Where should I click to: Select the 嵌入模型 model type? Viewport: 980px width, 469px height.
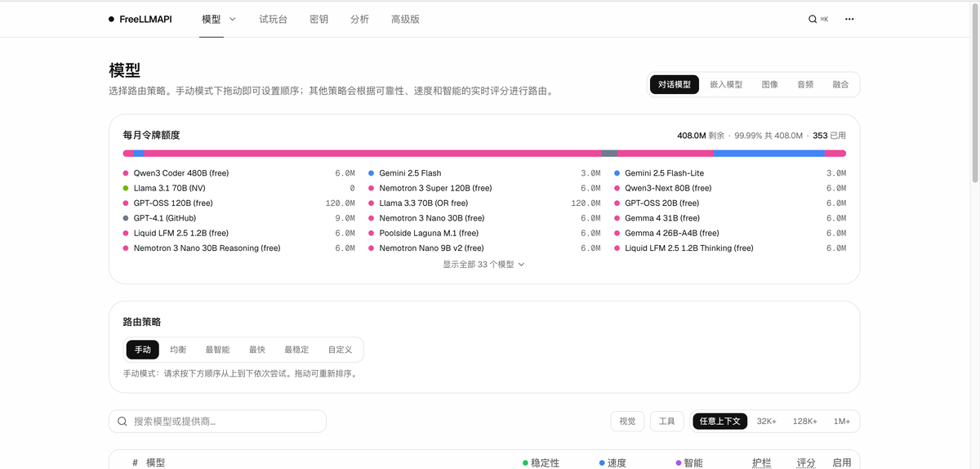coord(726,84)
